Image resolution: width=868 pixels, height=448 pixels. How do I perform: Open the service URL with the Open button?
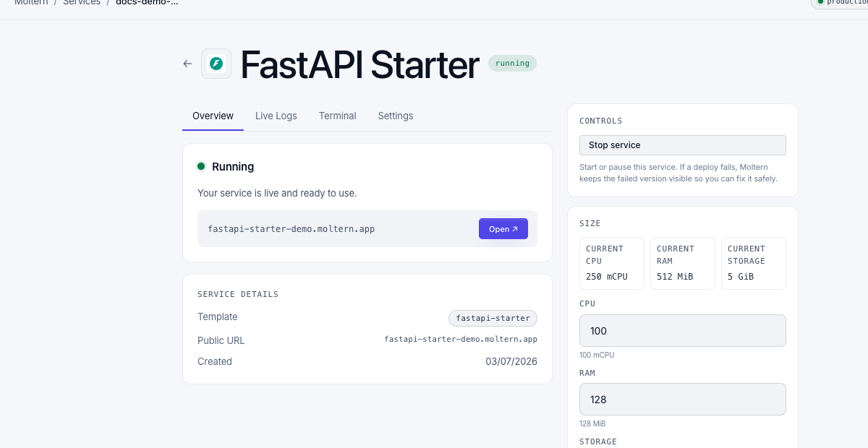click(x=503, y=229)
